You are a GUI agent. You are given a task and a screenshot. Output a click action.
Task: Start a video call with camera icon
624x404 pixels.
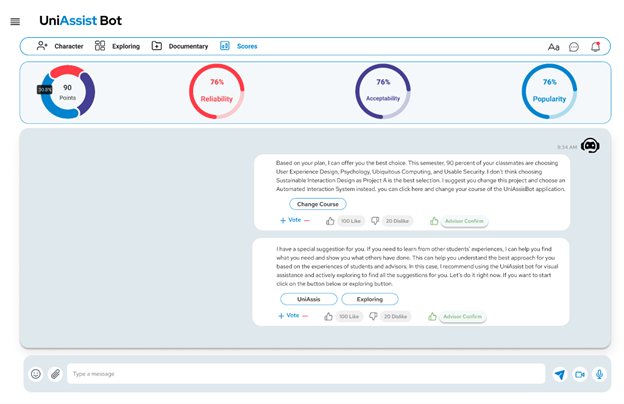pyautogui.click(x=580, y=374)
